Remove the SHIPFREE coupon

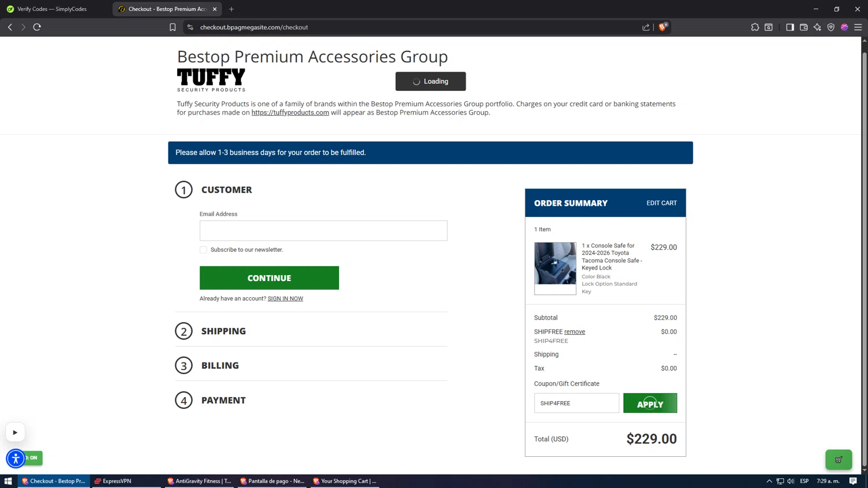(x=575, y=332)
